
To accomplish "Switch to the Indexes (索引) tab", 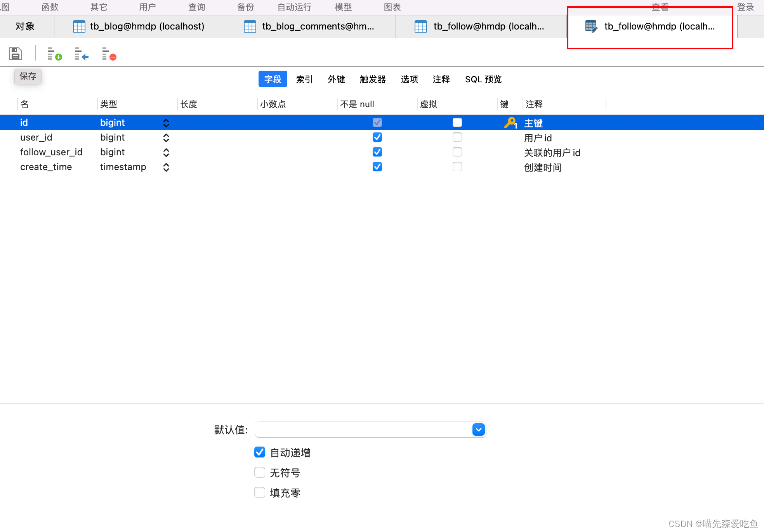I will 304,79.
